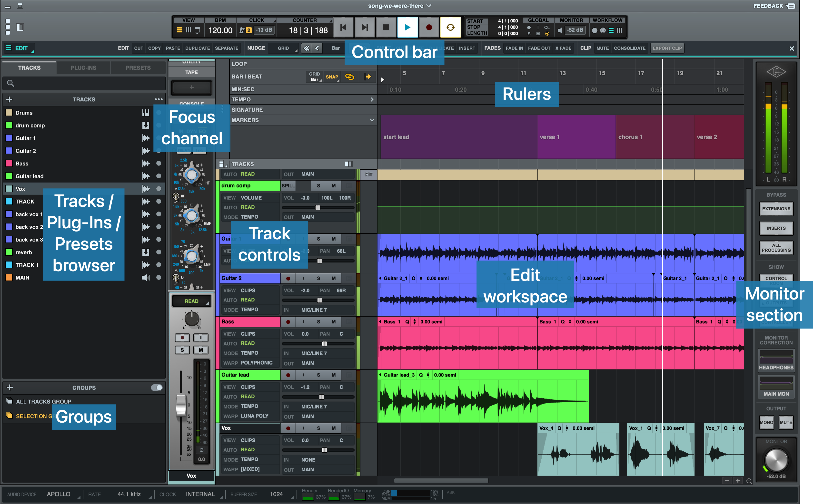Toggle the GROUPS enable switch

(156, 388)
